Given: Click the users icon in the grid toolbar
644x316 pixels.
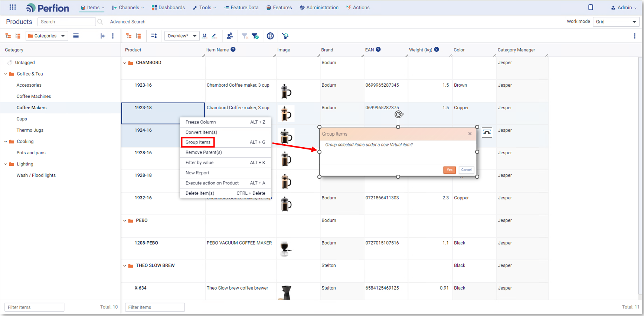Looking at the screenshot, I should pos(230,36).
